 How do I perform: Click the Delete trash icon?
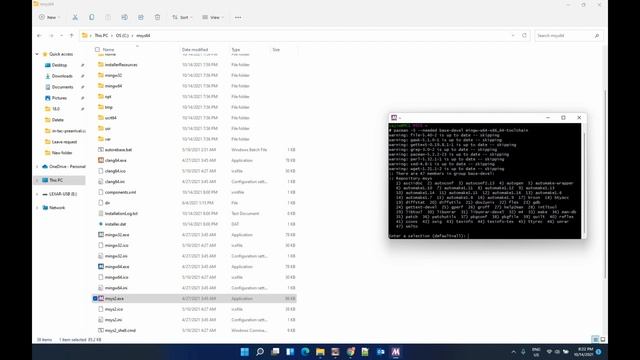tap(158, 17)
